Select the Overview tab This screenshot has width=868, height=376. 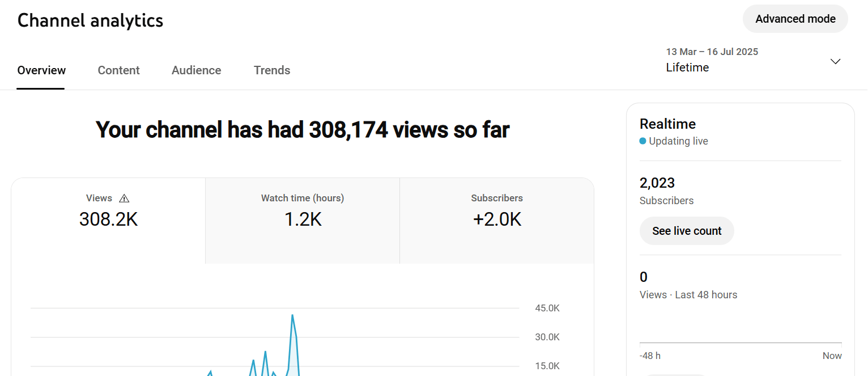(x=41, y=70)
